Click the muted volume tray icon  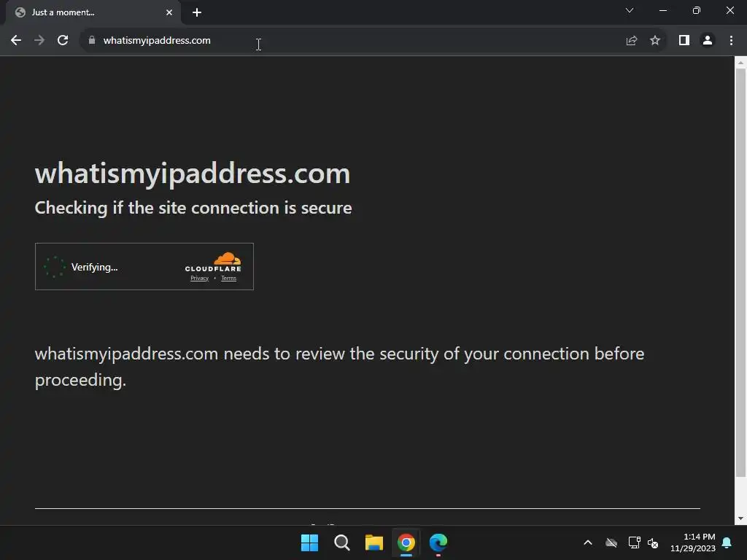[x=653, y=542]
